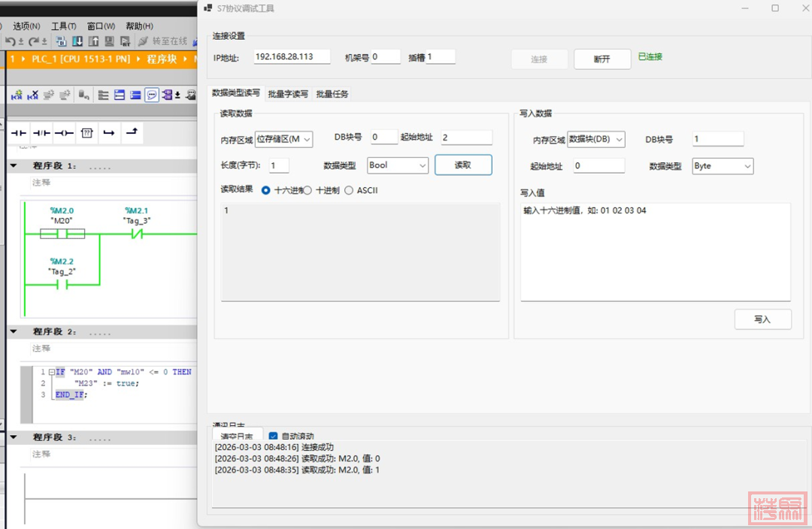Select the 十进制 decimal radio button
The height and width of the screenshot is (529, 812).
[x=308, y=191]
